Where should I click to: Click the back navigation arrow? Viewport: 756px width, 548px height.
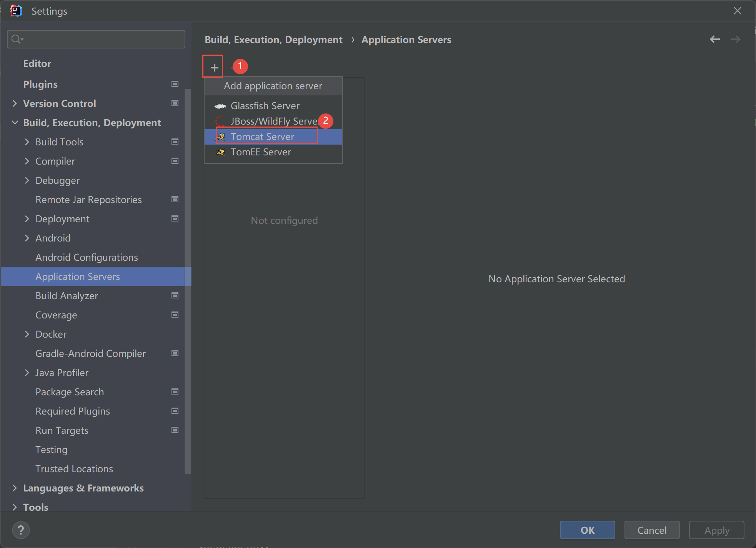click(714, 40)
